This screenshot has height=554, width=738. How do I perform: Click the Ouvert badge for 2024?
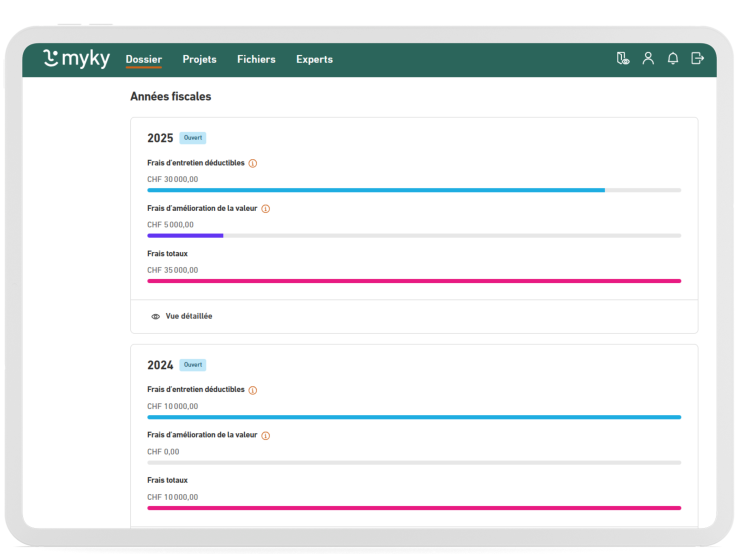pyautogui.click(x=192, y=365)
